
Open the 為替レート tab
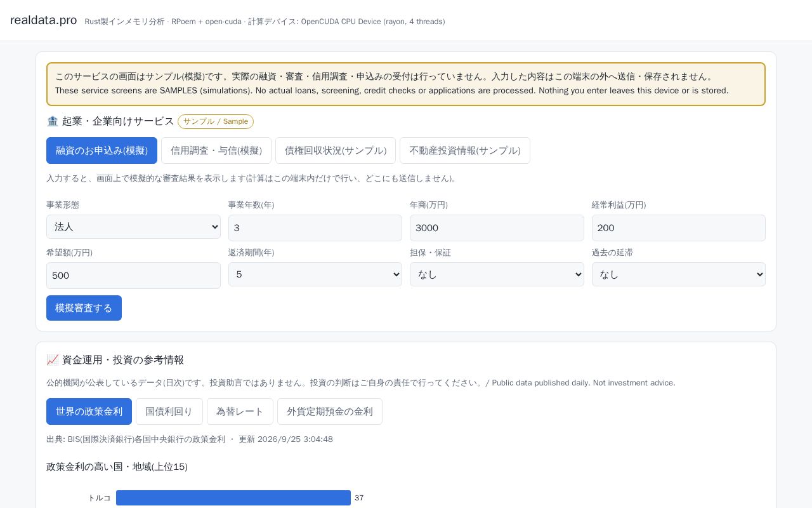tap(240, 411)
